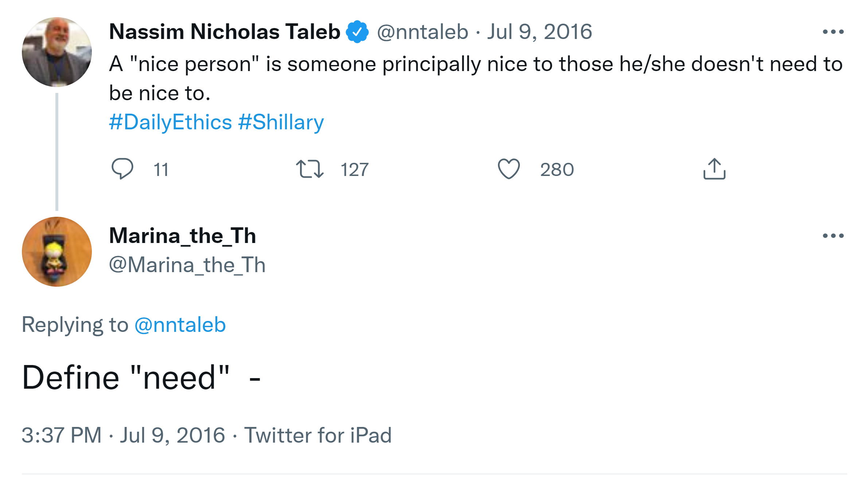
Task: Open more options on Marina_the_Th's reply
Action: point(833,236)
